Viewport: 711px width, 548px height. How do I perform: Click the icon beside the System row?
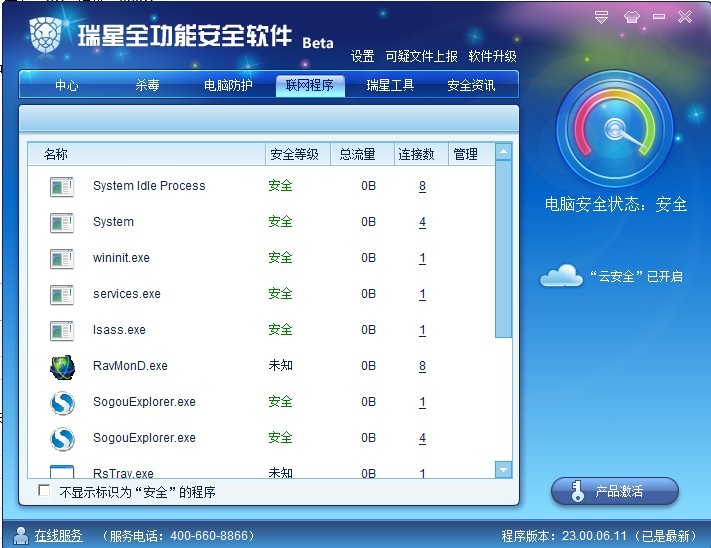tap(62, 223)
